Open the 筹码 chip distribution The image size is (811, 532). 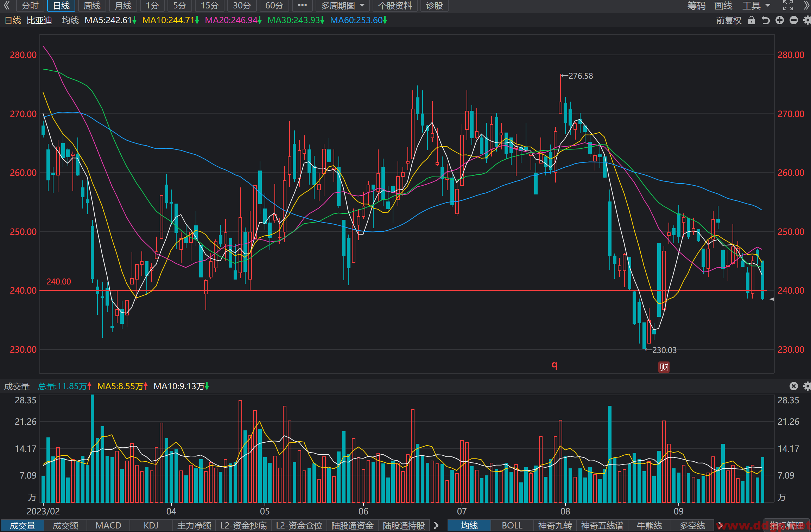(x=697, y=6)
